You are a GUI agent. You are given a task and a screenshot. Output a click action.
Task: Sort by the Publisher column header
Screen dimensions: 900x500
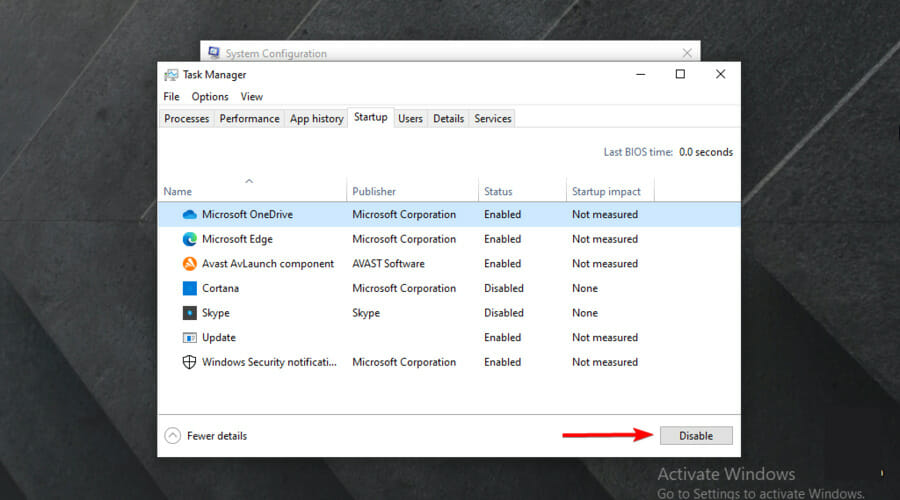412,192
